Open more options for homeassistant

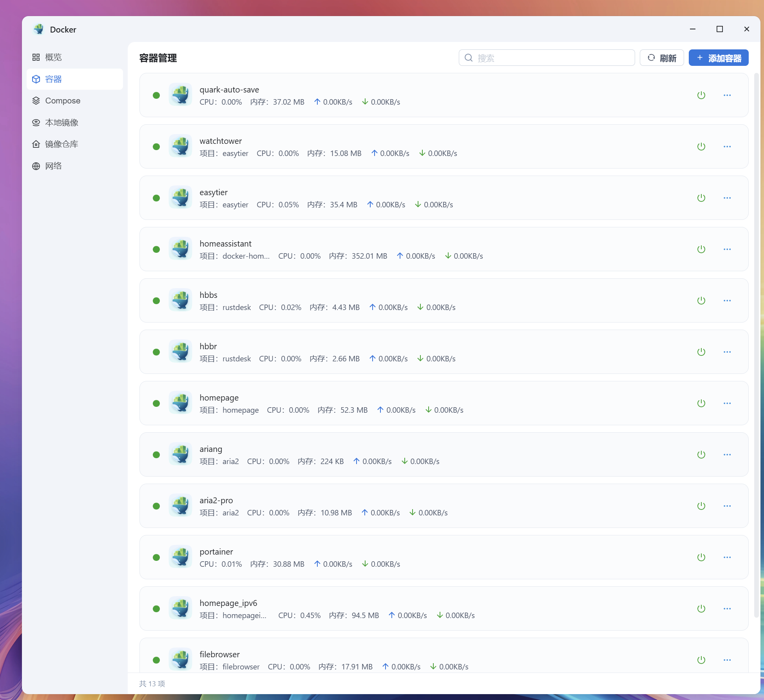[727, 249]
